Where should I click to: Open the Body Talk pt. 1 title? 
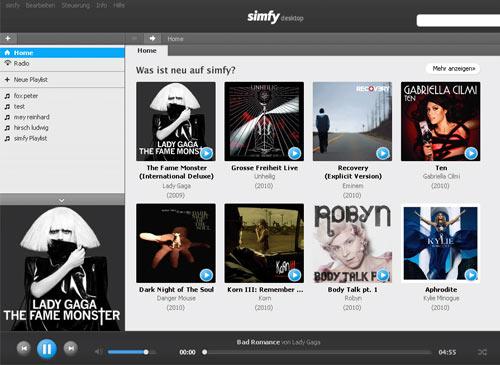pyautogui.click(x=353, y=289)
